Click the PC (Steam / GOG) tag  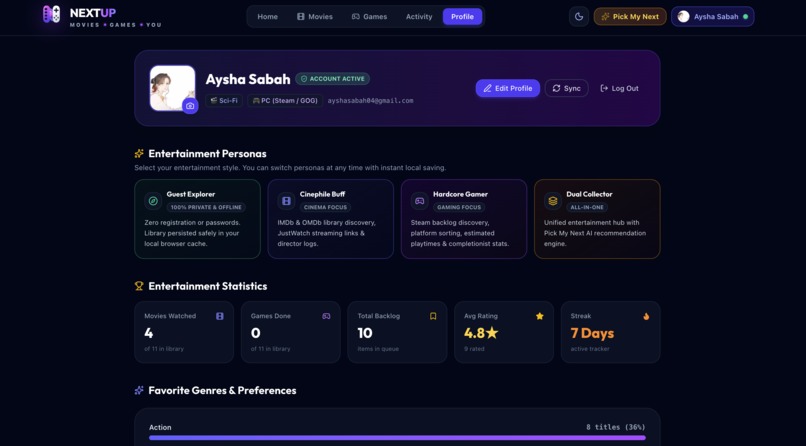pyautogui.click(x=285, y=101)
